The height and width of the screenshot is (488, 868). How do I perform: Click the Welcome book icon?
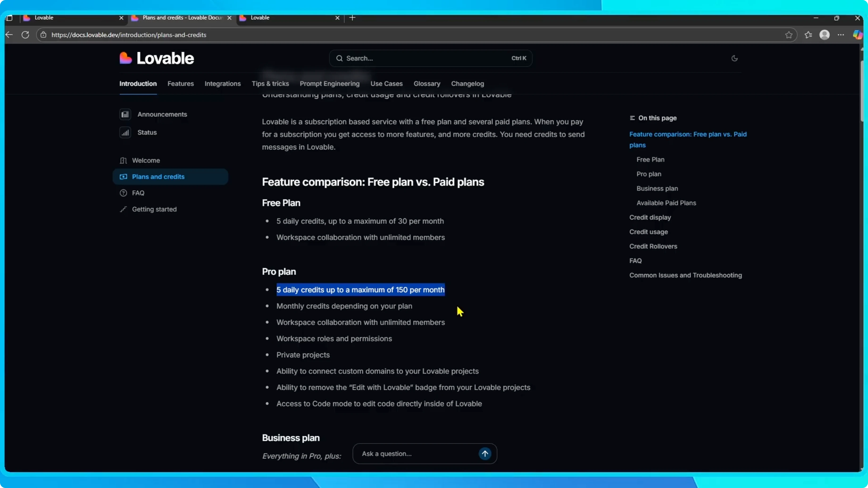(x=123, y=160)
